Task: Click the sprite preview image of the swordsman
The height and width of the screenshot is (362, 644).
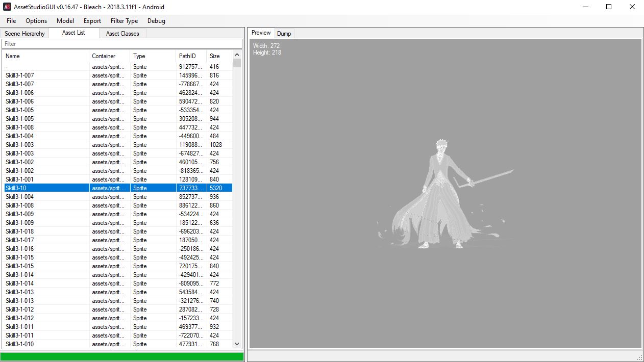Action: (x=445, y=194)
